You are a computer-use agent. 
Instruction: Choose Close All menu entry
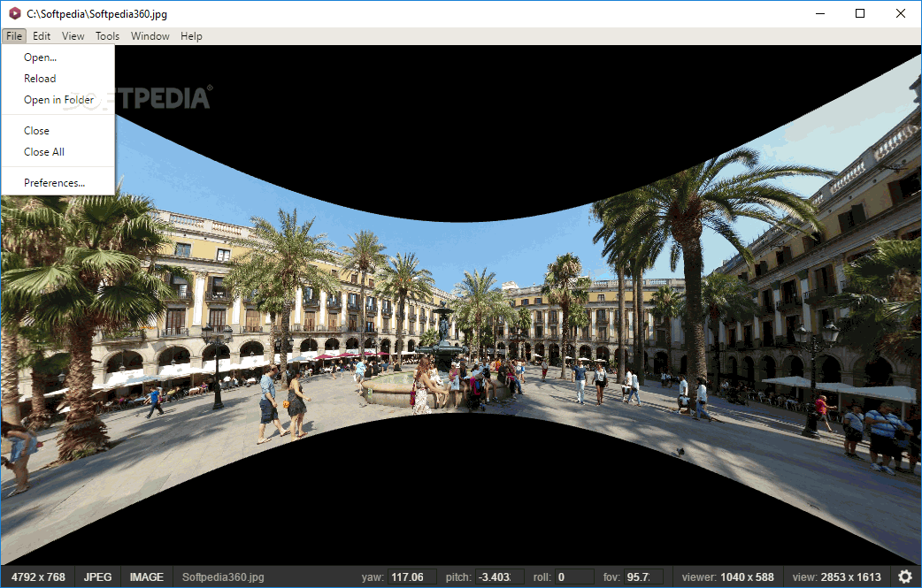click(58, 152)
